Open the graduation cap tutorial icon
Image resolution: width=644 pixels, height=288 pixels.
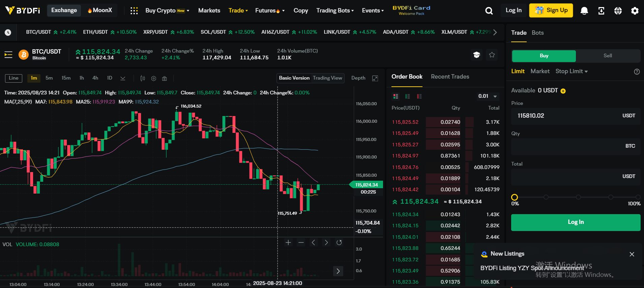pos(476,55)
